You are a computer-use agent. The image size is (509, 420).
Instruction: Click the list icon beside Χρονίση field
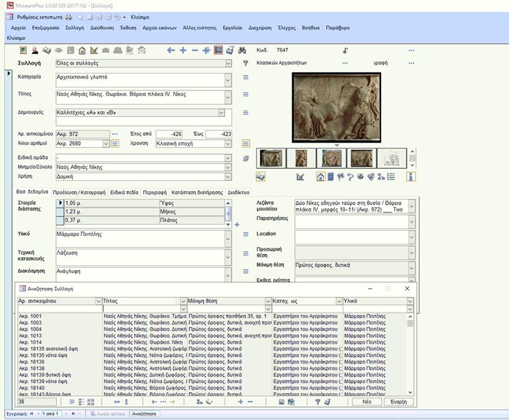point(246,144)
